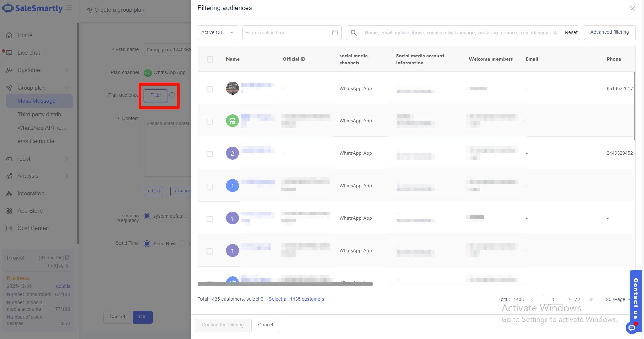Screen dimensions: 644x339
Task: Open the 20 /Page size dropdown
Action: point(617,299)
